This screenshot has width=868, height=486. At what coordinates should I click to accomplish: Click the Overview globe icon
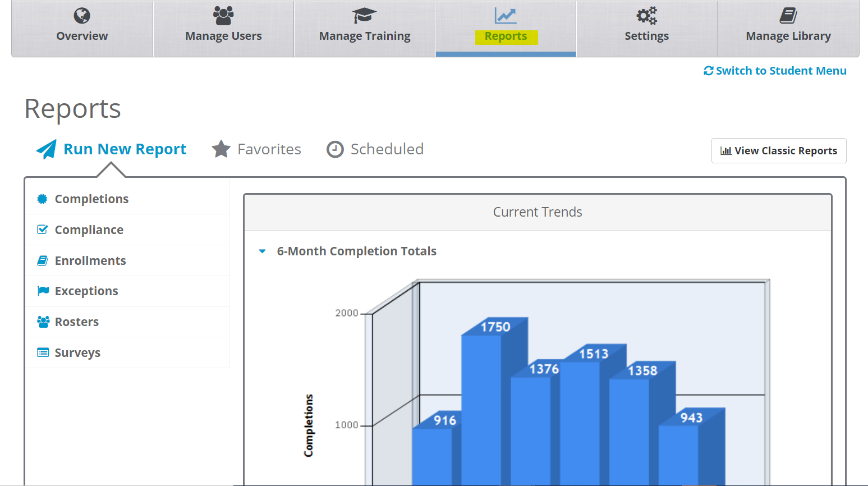[x=82, y=16]
